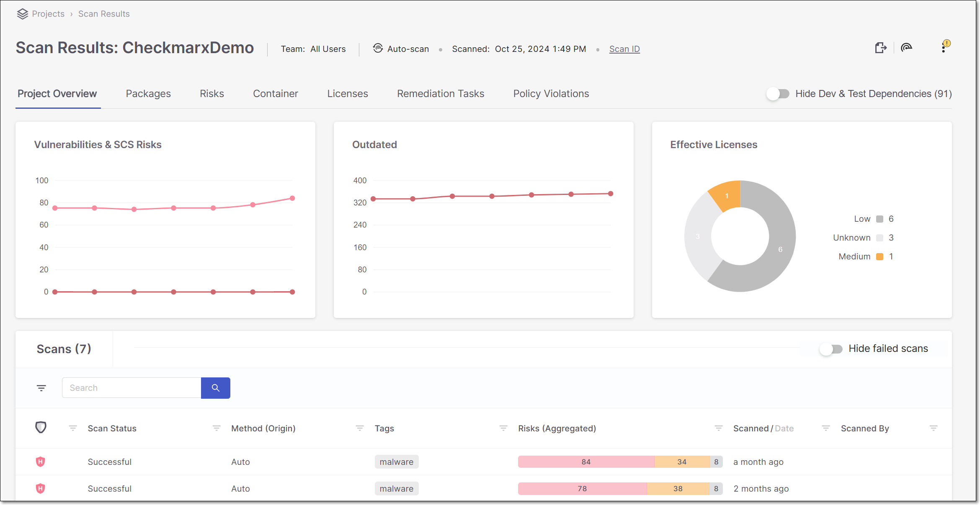Screen dimensions: 980x505
Task: Click the blue magnifier search button
Action: pos(216,388)
